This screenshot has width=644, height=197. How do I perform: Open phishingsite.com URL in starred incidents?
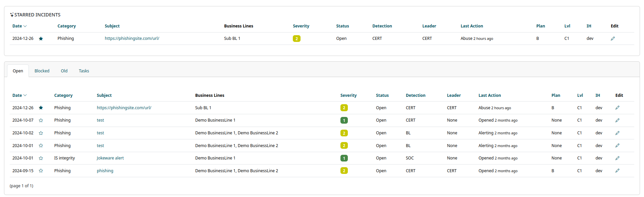point(132,39)
